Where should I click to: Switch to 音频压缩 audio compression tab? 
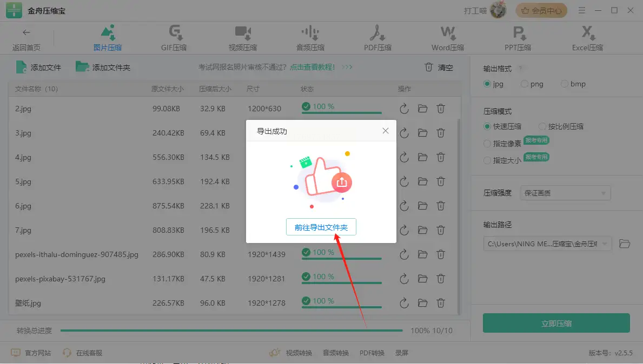pyautogui.click(x=310, y=38)
